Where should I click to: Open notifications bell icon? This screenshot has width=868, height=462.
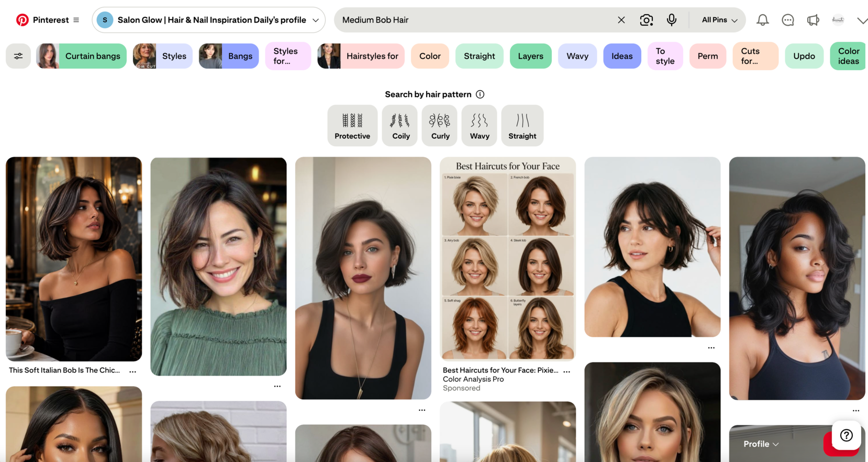point(763,20)
